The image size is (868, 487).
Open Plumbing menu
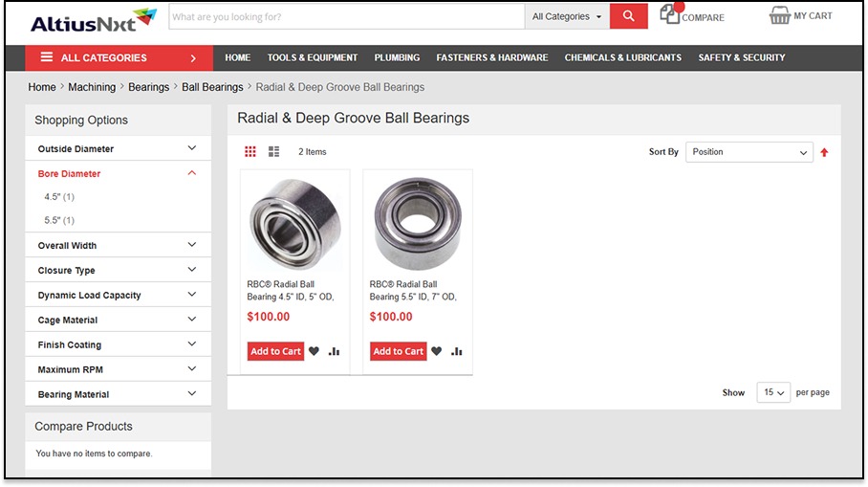[x=397, y=57]
